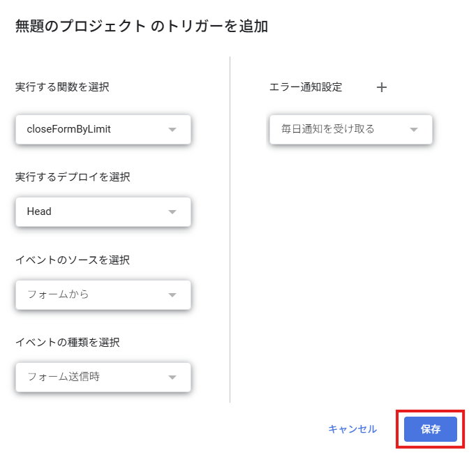Click the エラー通知設定 label
The image size is (476, 462).
coord(306,87)
